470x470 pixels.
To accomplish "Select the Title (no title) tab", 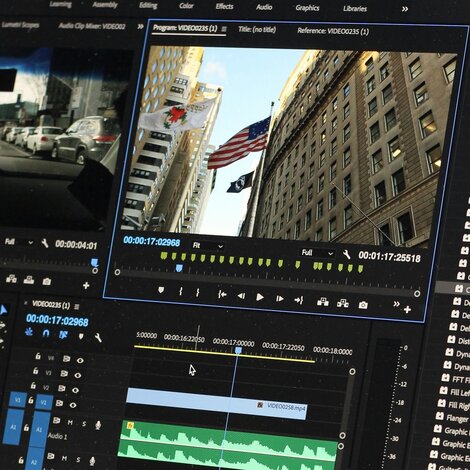I will [257, 30].
